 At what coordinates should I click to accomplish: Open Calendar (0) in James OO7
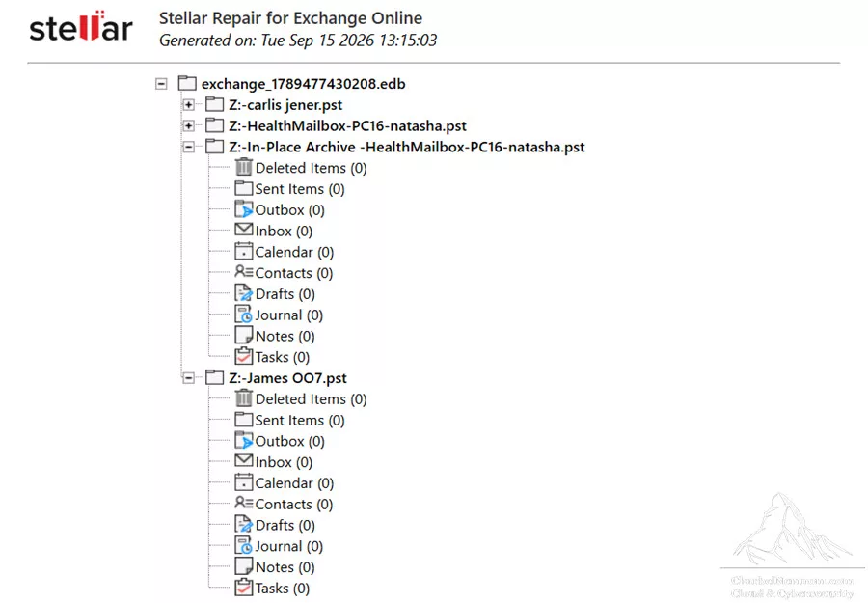[294, 483]
